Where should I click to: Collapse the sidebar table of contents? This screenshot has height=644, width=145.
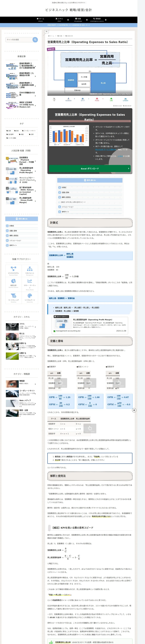click(x=22, y=219)
